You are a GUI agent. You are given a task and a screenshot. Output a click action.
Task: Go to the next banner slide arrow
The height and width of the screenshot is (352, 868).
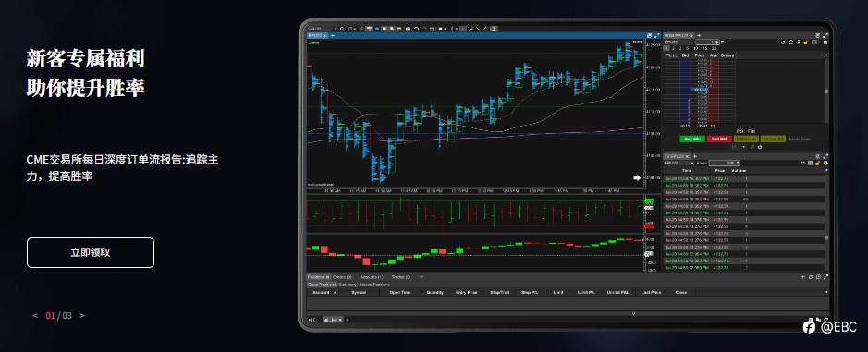point(82,315)
